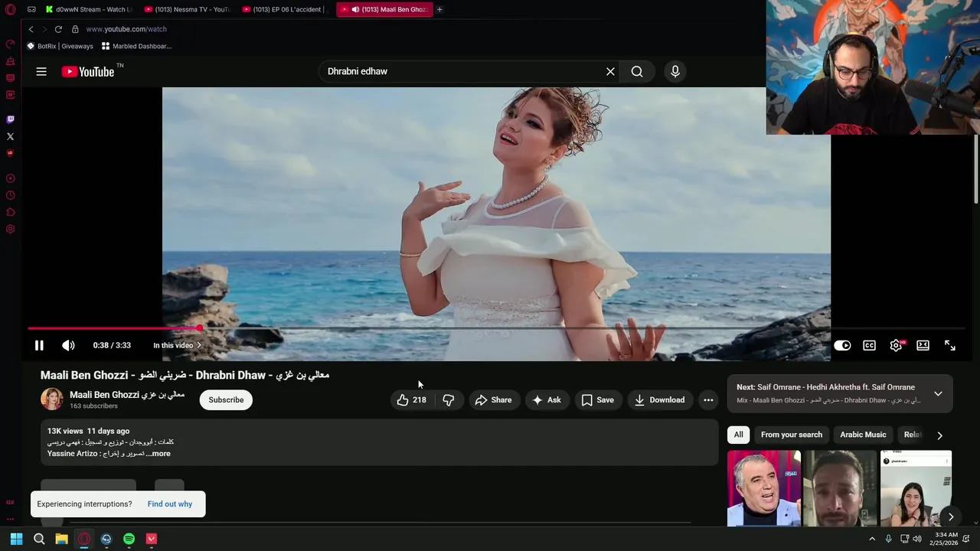Open Windows taskbar search
980x551 pixels.
coord(39,539)
